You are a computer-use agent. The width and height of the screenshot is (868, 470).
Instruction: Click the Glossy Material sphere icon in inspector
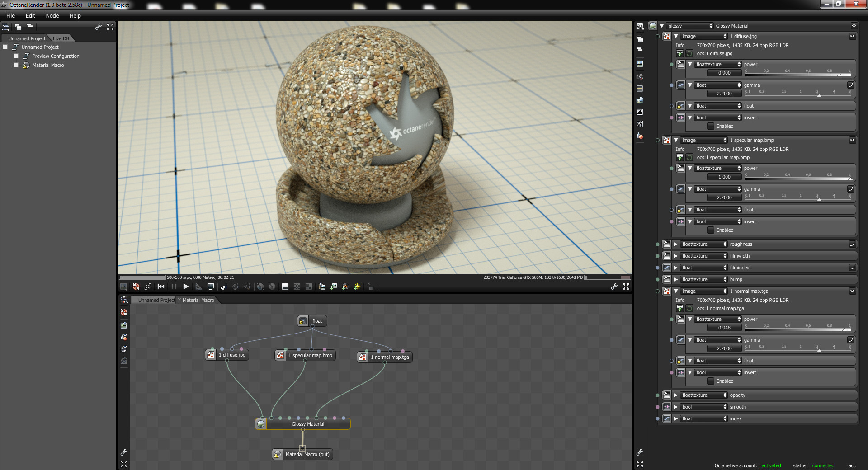(652, 26)
